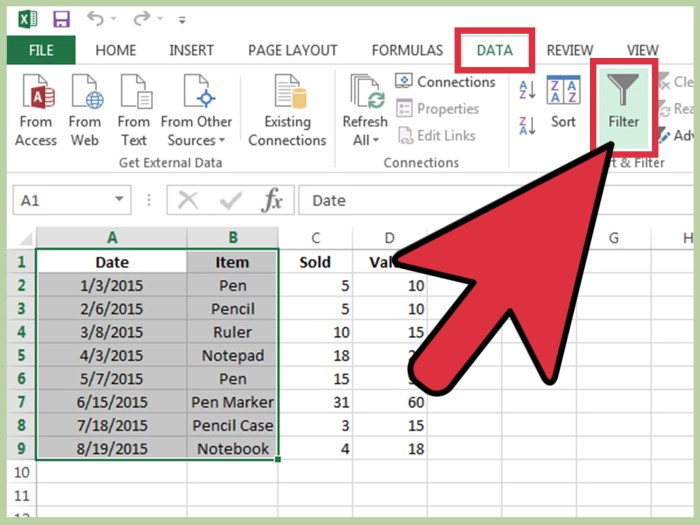Expand From Other Sources menu
Viewport: 700px width, 525px height.
[x=196, y=110]
